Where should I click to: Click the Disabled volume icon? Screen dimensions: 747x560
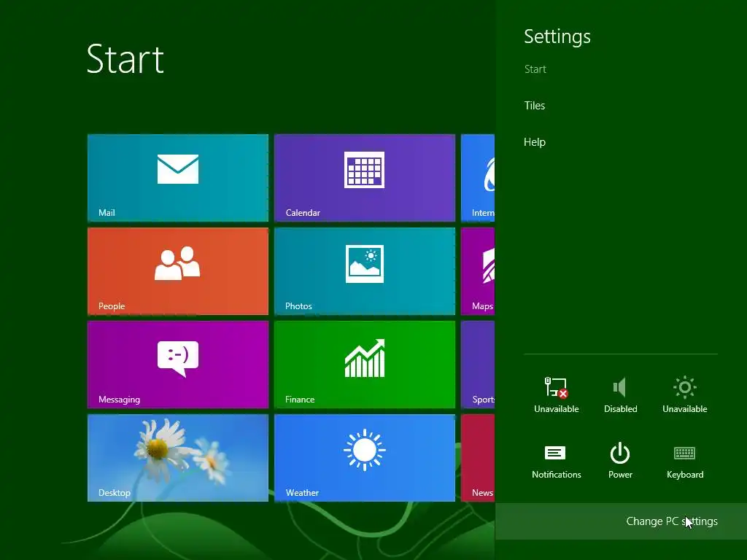(620, 394)
